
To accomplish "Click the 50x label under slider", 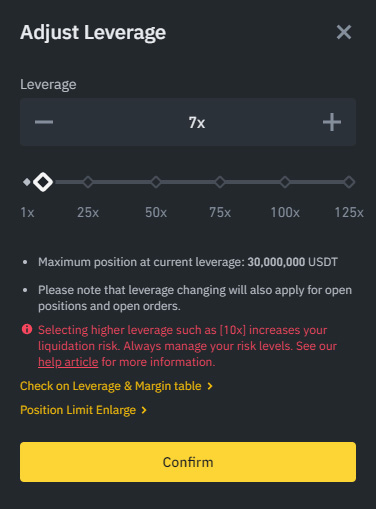I will pos(156,212).
